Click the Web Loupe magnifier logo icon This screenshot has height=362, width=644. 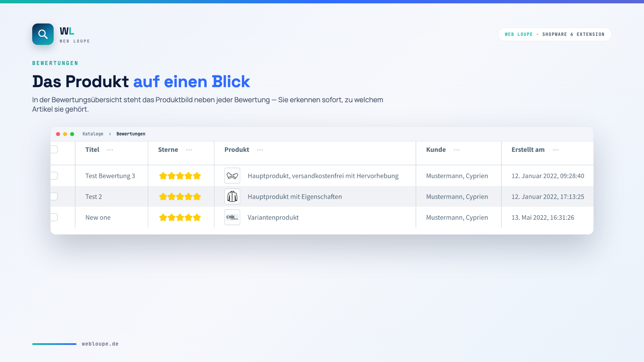tap(43, 34)
